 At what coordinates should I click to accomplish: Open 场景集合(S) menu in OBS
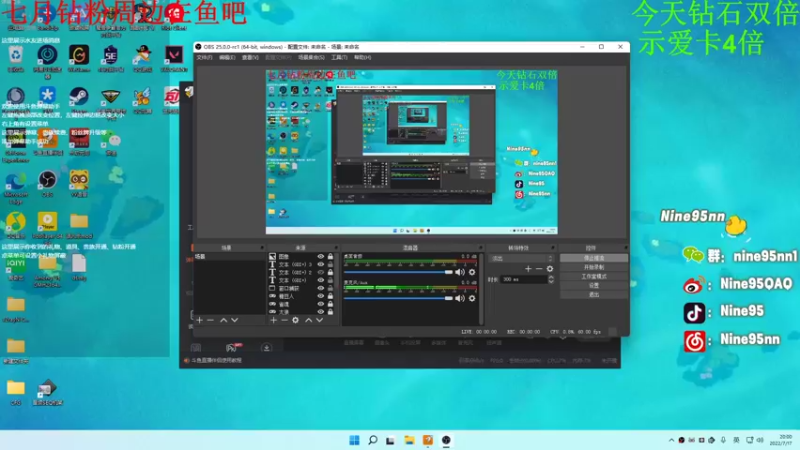311,58
